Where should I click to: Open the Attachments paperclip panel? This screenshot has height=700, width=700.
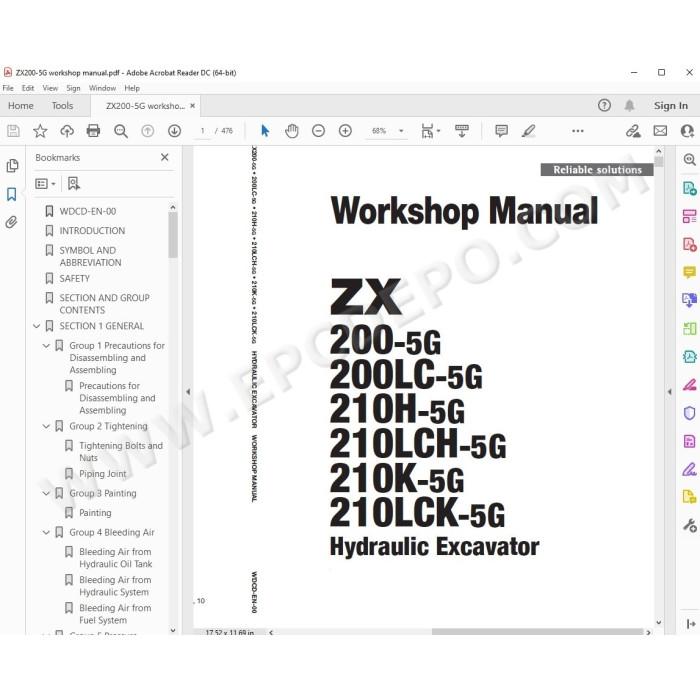[12, 222]
